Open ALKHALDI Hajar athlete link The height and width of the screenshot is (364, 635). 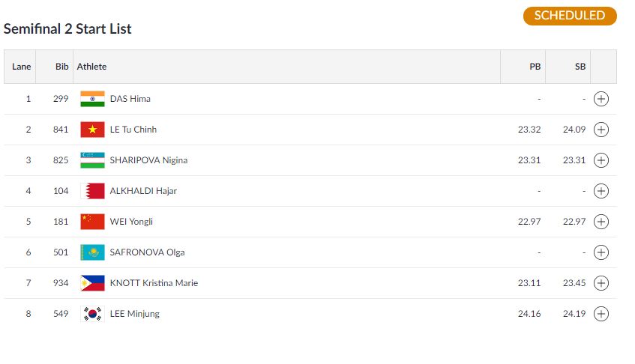pyautogui.click(x=143, y=191)
